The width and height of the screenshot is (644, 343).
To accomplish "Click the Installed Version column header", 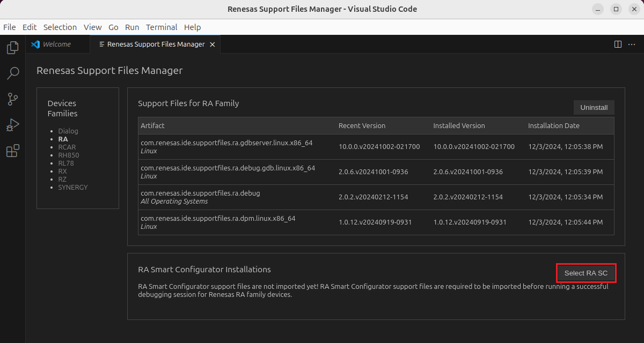I will point(459,125).
